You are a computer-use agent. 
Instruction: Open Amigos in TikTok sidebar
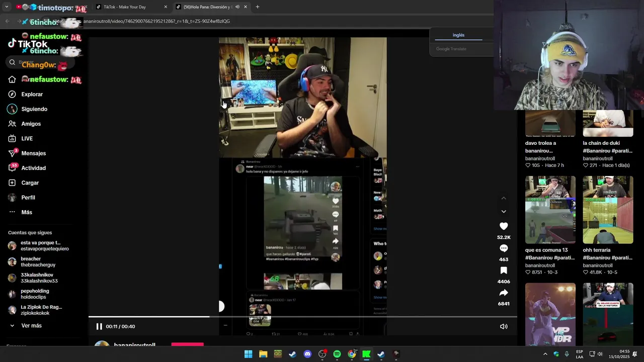pyautogui.click(x=31, y=124)
